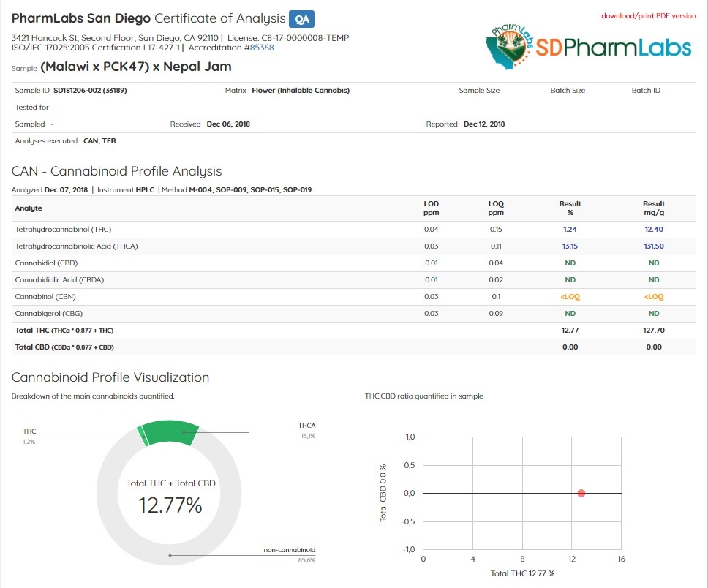Screen dimensions: 708x588
Task: Click the blue QA badge
Action: tap(301, 20)
